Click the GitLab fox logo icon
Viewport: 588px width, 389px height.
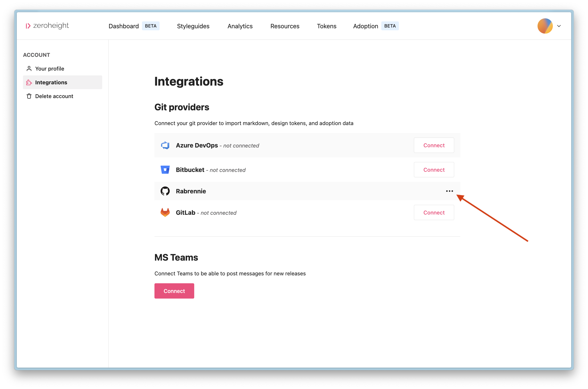(165, 212)
